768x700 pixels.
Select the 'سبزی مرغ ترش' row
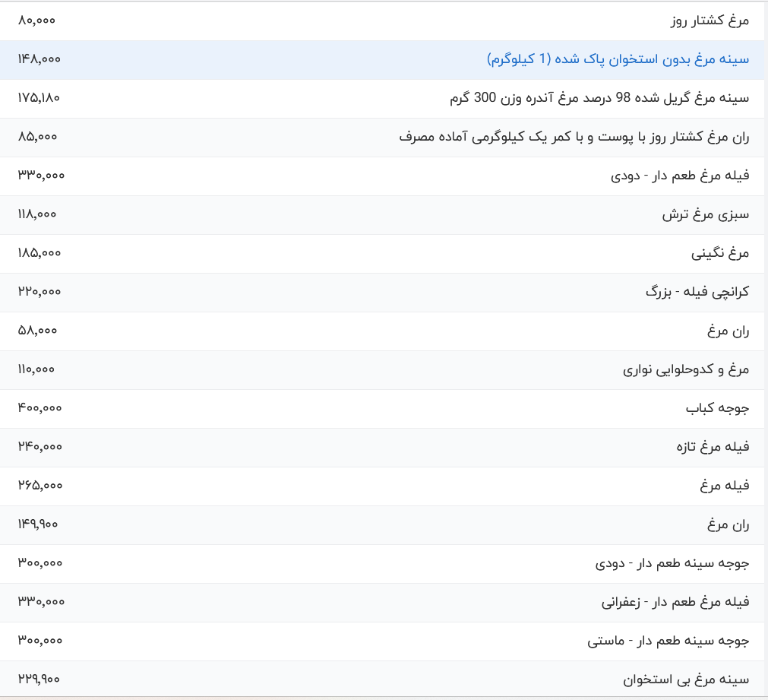point(705,214)
